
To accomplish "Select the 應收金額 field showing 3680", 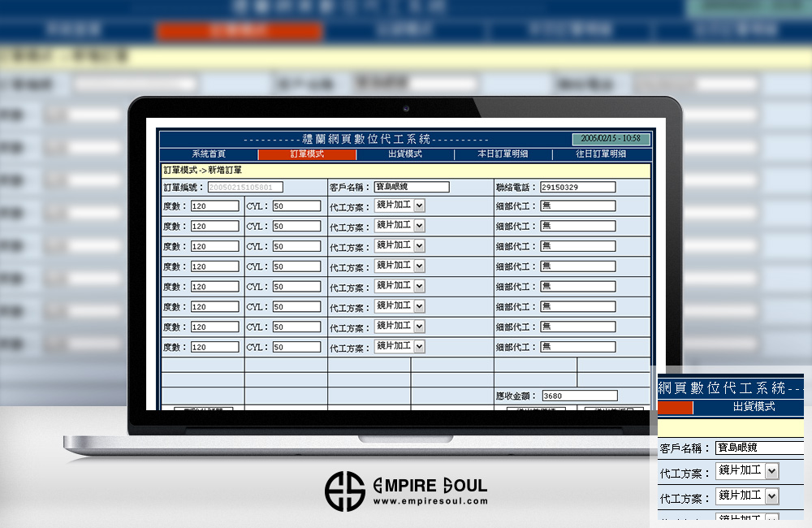I will [579, 396].
